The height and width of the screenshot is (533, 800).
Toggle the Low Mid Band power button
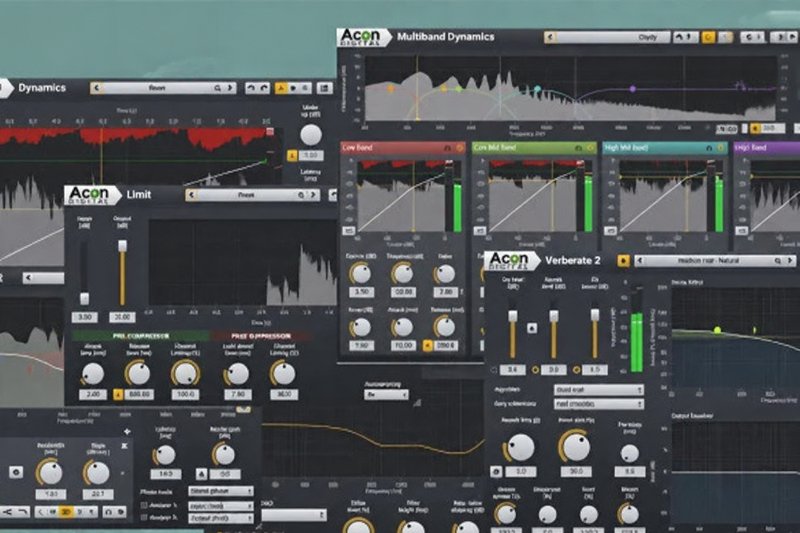pyautogui.click(x=591, y=148)
